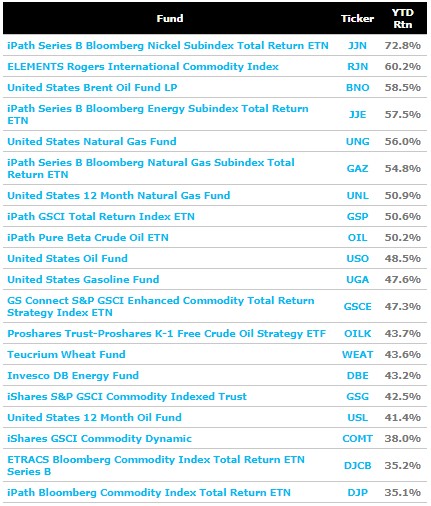Click the WEAT ticker link

click(x=357, y=354)
